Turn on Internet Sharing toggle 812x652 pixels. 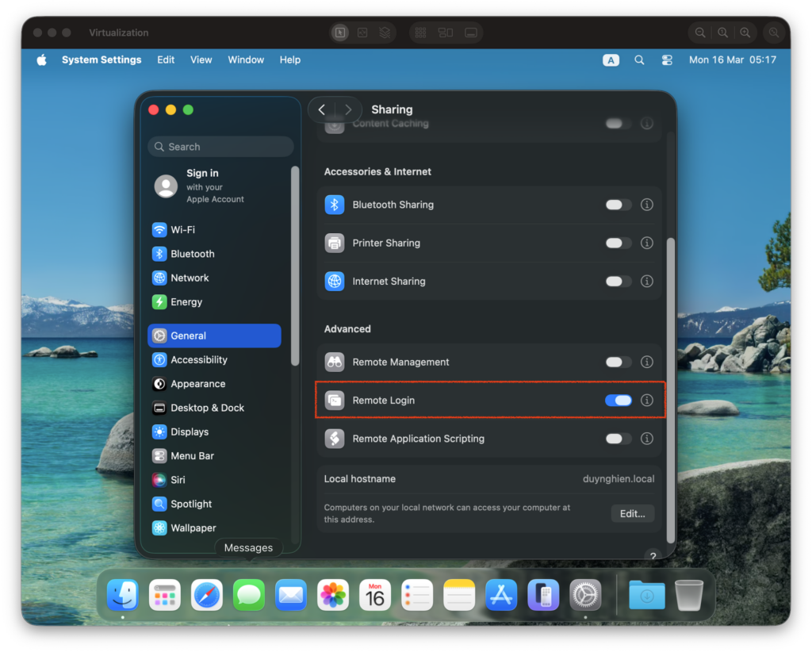tap(619, 282)
